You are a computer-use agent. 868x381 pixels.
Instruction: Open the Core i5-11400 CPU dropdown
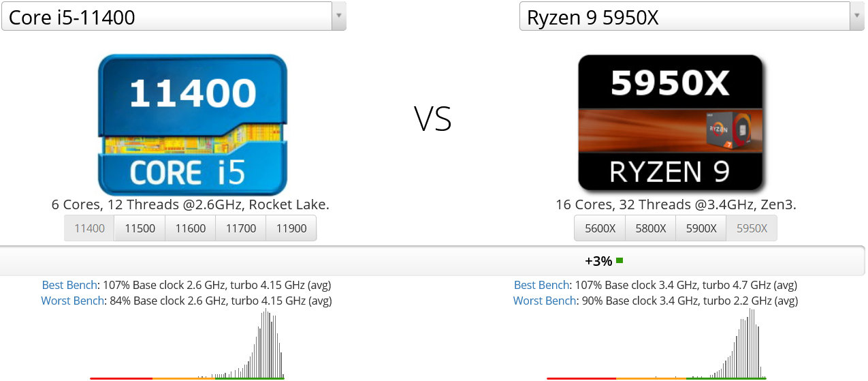pos(174,16)
